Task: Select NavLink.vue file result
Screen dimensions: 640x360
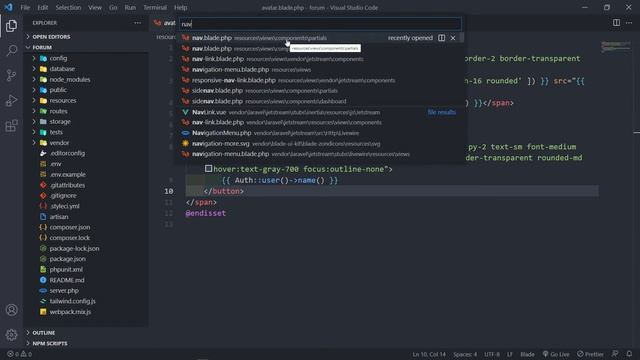Action: pyautogui.click(x=320, y=112)
